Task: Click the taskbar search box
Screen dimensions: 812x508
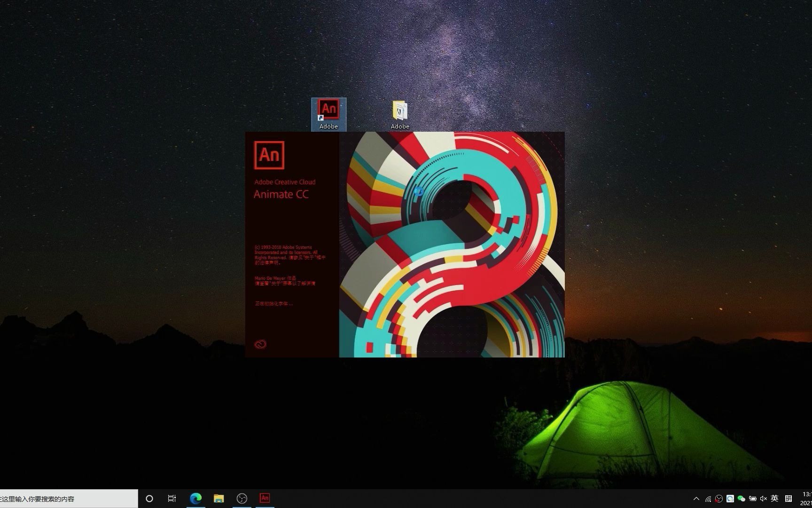Action: (69, 499)
